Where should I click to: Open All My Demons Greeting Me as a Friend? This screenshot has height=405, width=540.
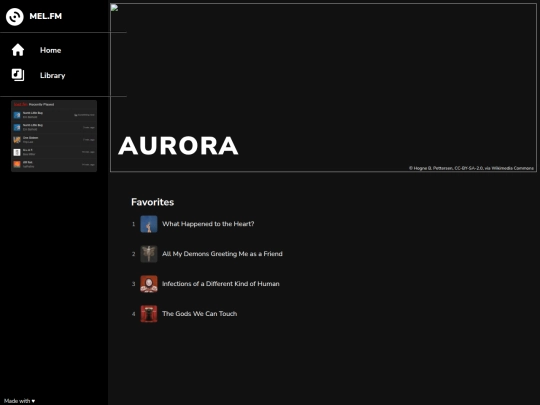tap(222, 254)
